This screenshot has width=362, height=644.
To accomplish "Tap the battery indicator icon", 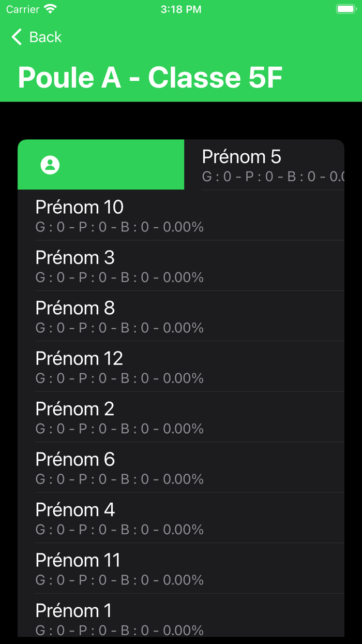I will [345, 9].
